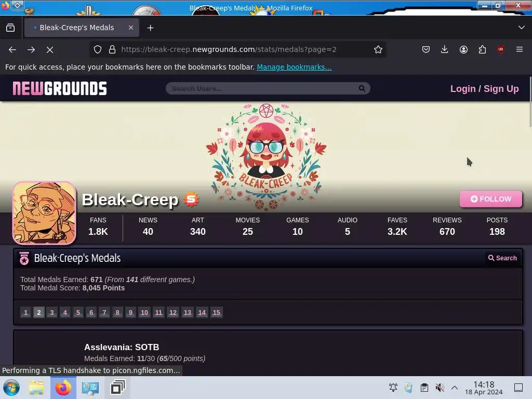
Task: Go to medals page 14
Action: tap(202, 312)
